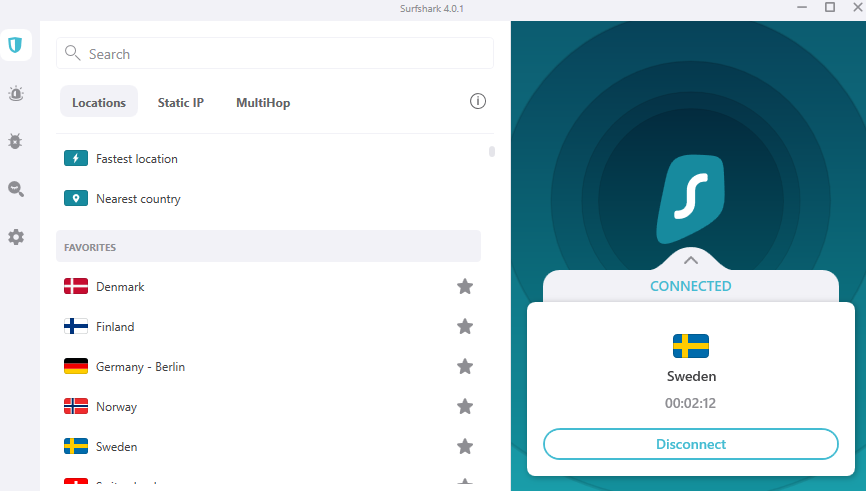Image resolution: width=866 pixels, height=491 pixels.
Task: Open the Antivirus bug icon in sidebar
Action: 15,141
